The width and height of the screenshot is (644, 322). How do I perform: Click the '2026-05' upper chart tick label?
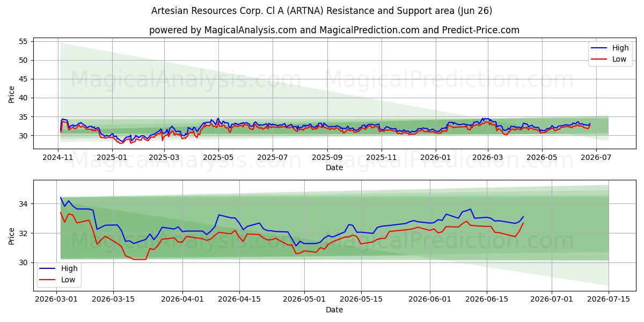click(x=541, y=157)
